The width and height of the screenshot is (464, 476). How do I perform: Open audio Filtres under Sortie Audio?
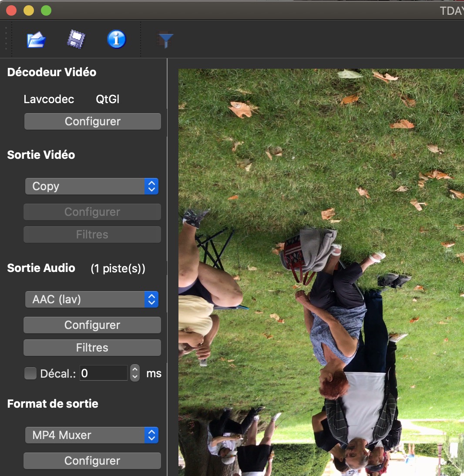click(92, 348)
